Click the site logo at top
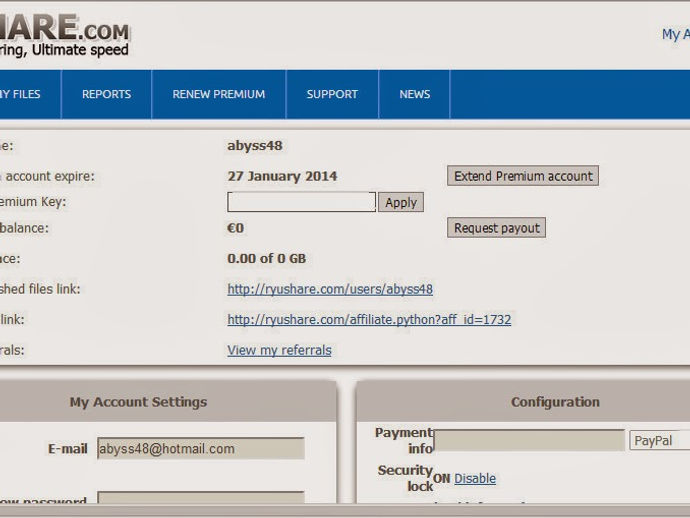The height and width of the screenshot is (518, 690). (x=64, y=35)
